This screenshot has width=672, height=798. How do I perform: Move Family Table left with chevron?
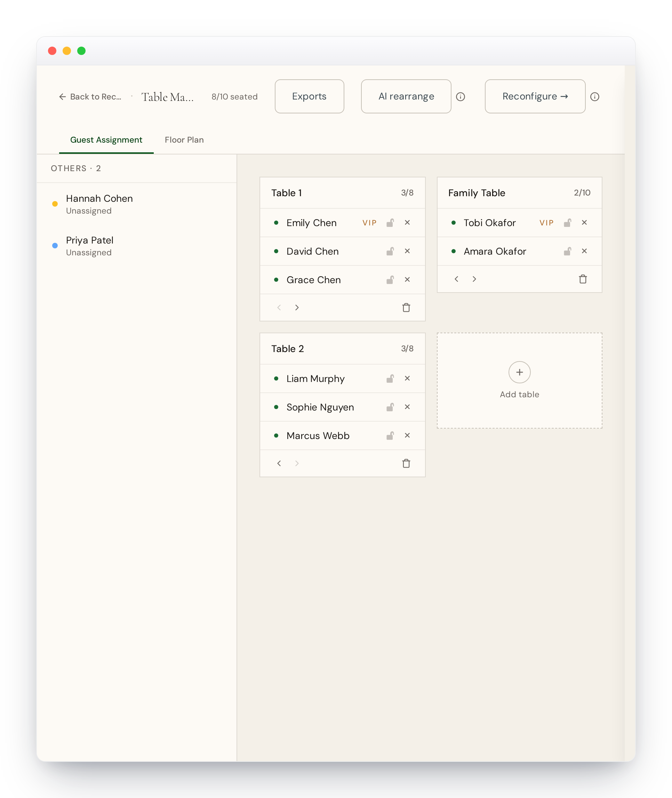(x=456, y=279)
